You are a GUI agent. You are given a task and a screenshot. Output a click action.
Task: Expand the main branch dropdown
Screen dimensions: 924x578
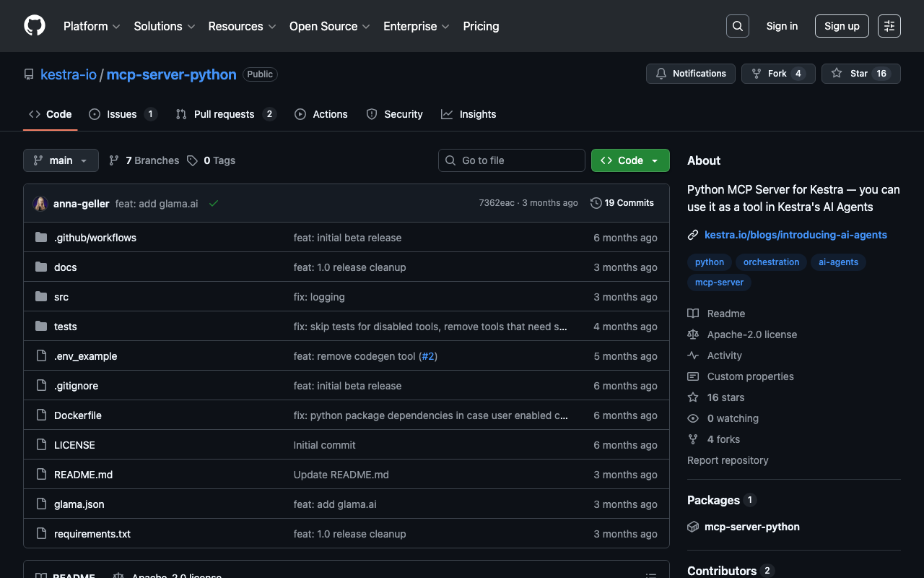click(x=61, y=160)
